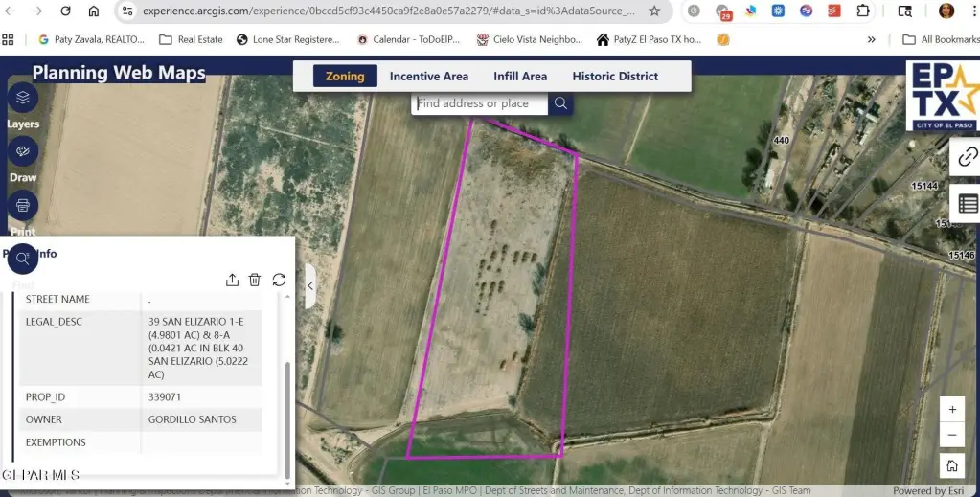
Task: Open the All Bookmarks folder
Action: click(x=941, y=39)
